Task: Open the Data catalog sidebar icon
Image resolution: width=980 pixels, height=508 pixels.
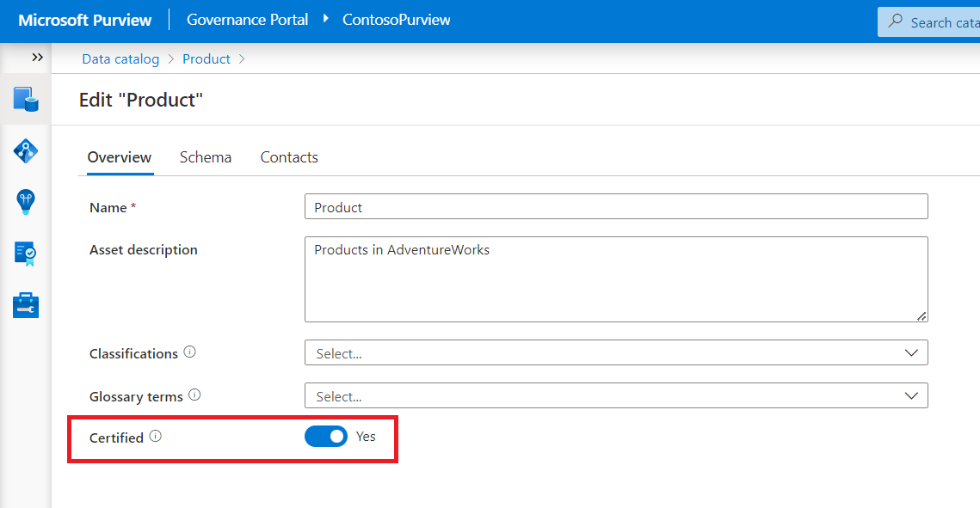Action: [25, 99]
